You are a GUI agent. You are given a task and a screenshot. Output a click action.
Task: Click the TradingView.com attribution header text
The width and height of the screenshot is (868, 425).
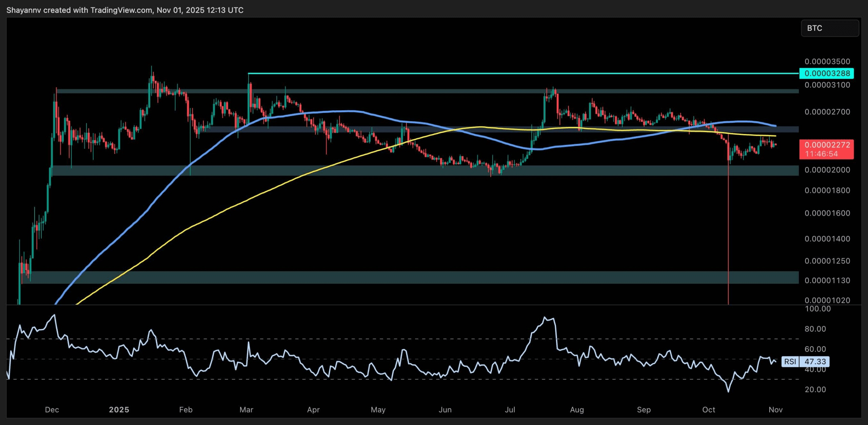point(121,10)
